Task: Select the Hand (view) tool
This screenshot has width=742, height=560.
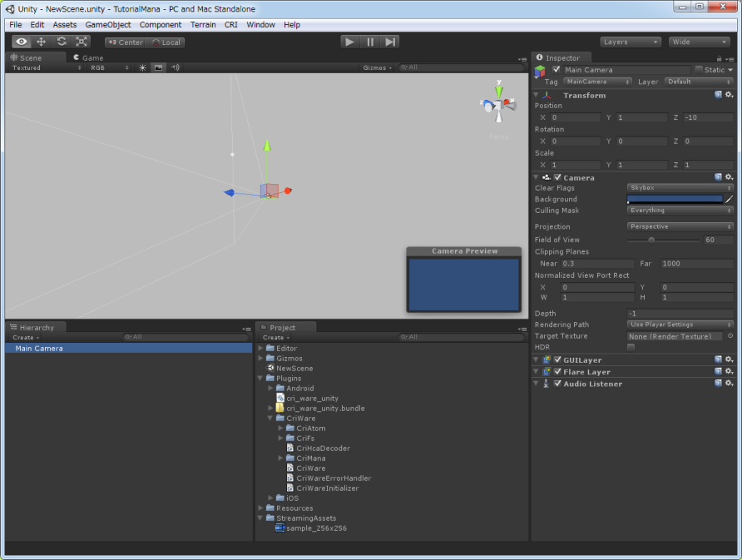Action: 22,42
